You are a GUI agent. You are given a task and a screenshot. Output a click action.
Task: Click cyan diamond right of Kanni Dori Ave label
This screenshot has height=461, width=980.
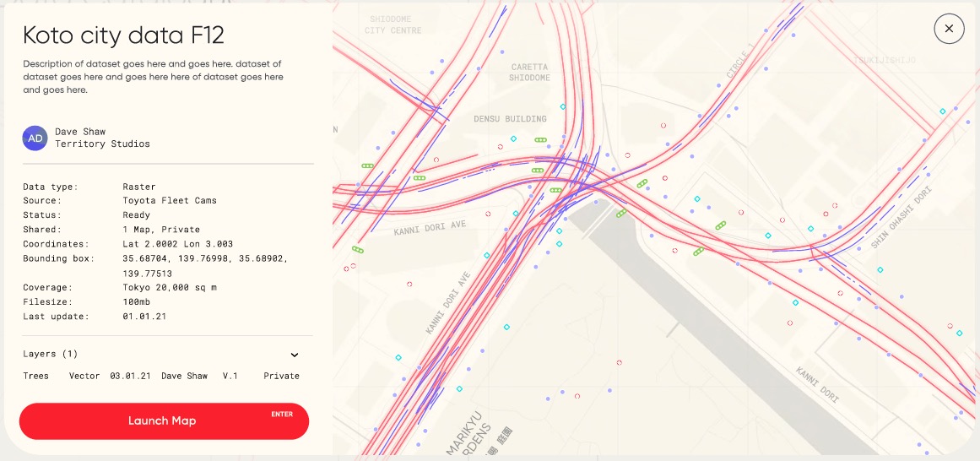tap(516, 214)
